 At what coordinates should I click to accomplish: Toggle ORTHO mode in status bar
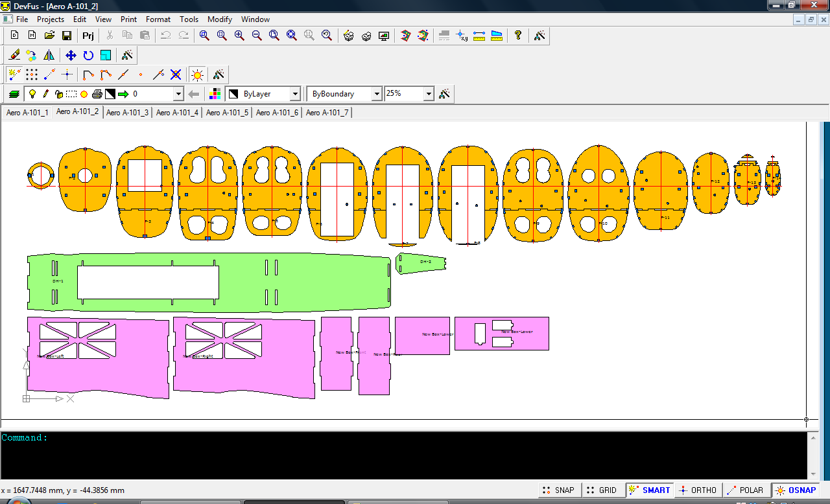pyautogui.click(x=697, y=490)
